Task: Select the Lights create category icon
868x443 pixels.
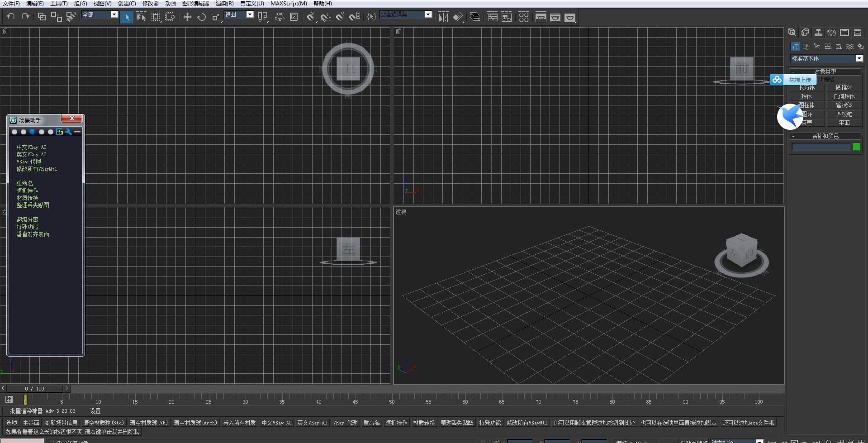Action: click(817, 47)
